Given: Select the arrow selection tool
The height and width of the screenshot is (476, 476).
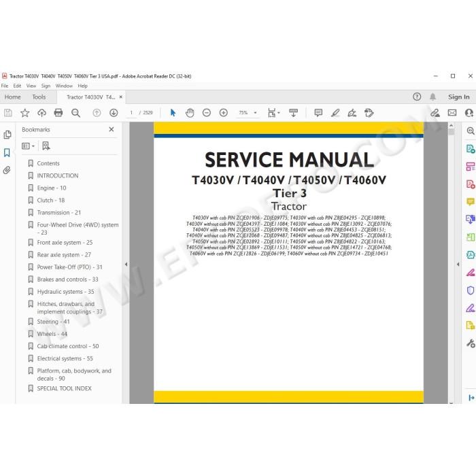Looking at the screenshot, I should (173, 113).
